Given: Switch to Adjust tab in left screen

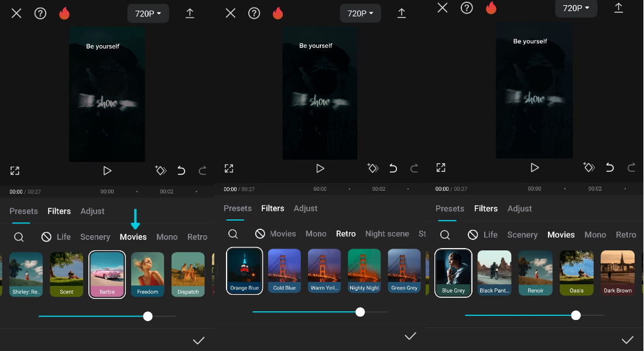Looking at the screenshot, I should point(93,211).
